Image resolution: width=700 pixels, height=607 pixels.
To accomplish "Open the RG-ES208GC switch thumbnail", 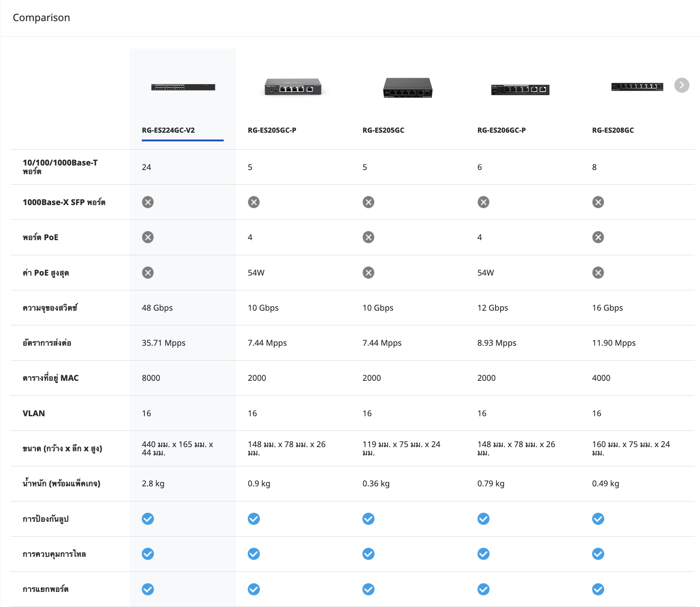I will pos(637,87).
